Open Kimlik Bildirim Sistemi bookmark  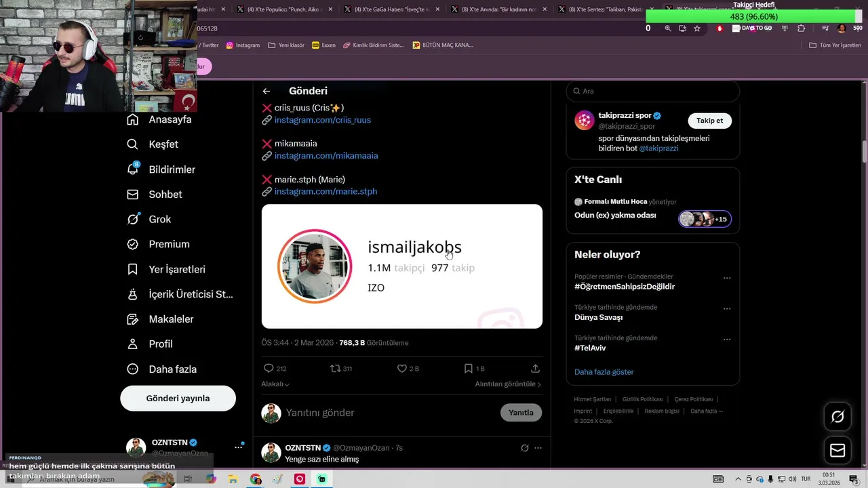tap(373, 45)
